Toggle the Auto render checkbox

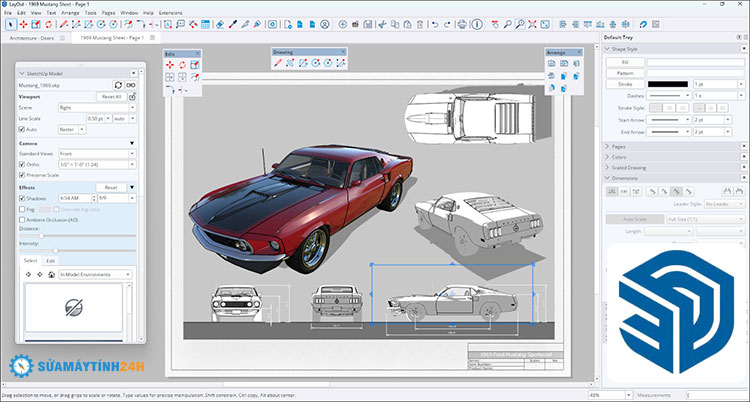coord(22,129)
